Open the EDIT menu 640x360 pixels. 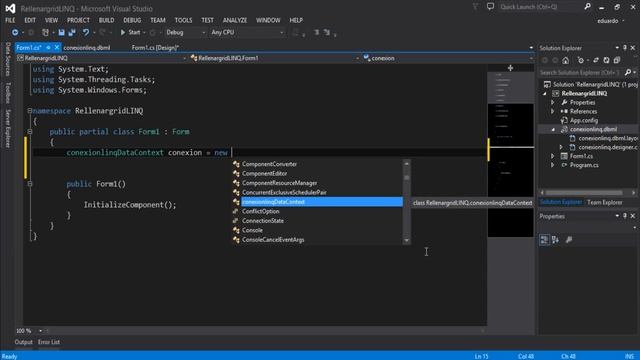tap(30, 20)
